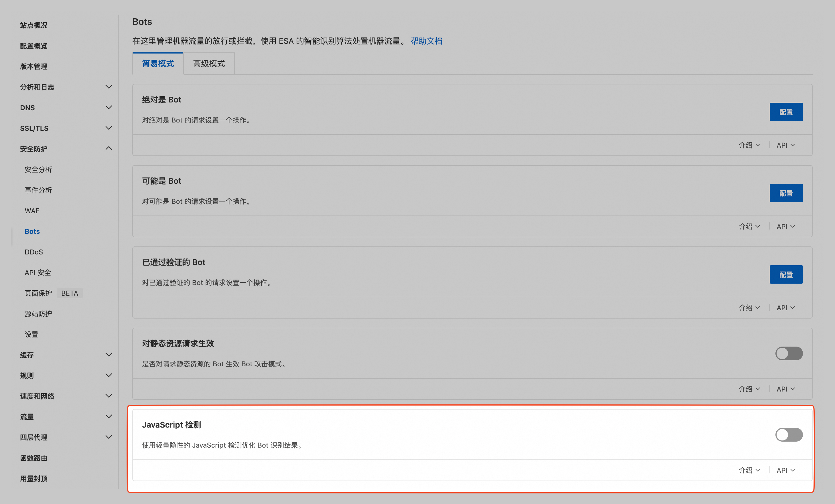The height and width of the screenshot is (504, 835).
Task: Enable the JavaScript 检测 toggle
Action: (789, 434)
